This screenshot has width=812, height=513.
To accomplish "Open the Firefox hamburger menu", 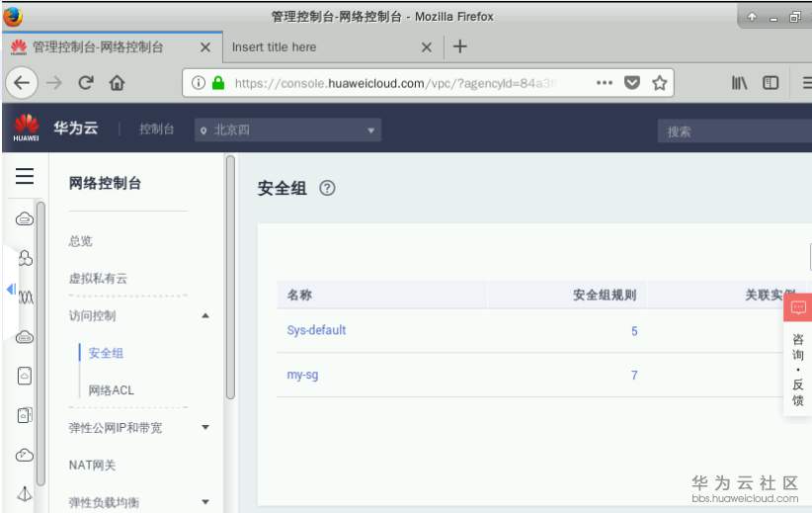I will coord(806,83).
